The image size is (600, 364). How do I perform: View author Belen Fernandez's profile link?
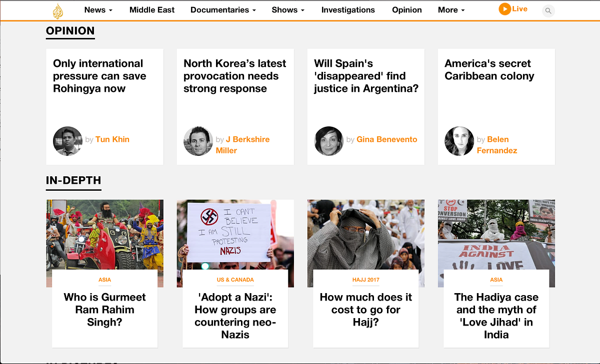point(497,145)
